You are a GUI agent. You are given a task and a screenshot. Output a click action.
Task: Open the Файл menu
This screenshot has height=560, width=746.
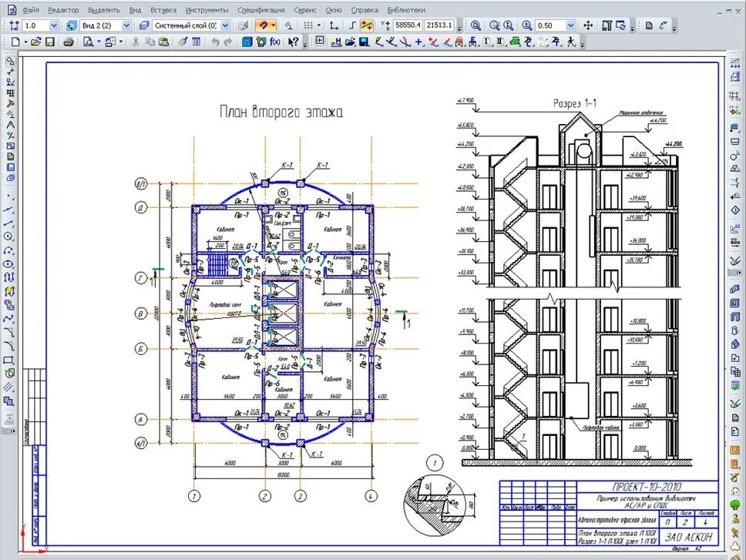coord(31,9)
